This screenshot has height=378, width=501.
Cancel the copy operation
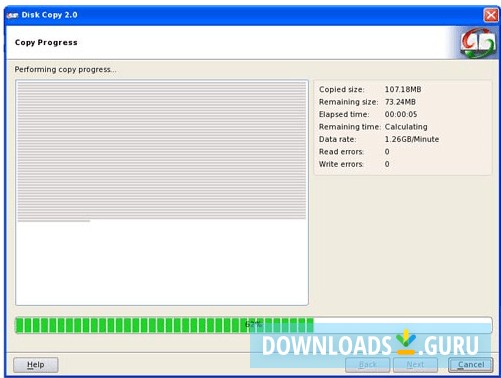pos(471,365)
